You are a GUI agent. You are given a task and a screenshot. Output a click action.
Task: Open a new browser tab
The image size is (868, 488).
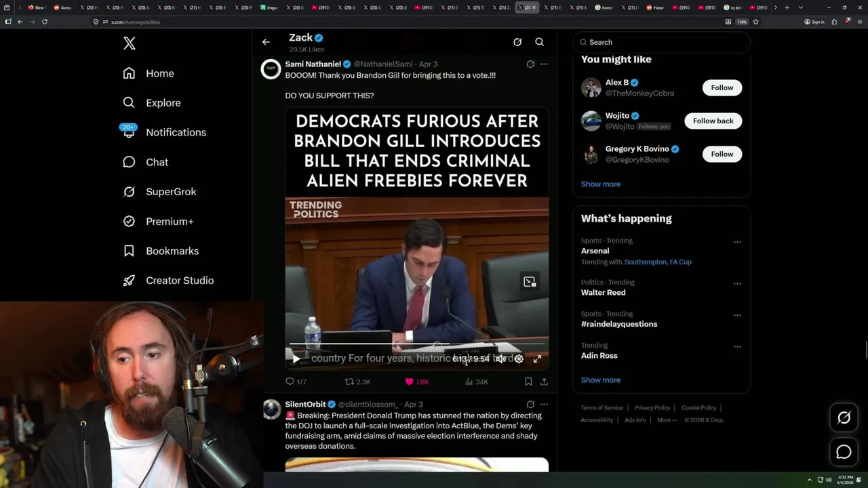coord(787,7)
